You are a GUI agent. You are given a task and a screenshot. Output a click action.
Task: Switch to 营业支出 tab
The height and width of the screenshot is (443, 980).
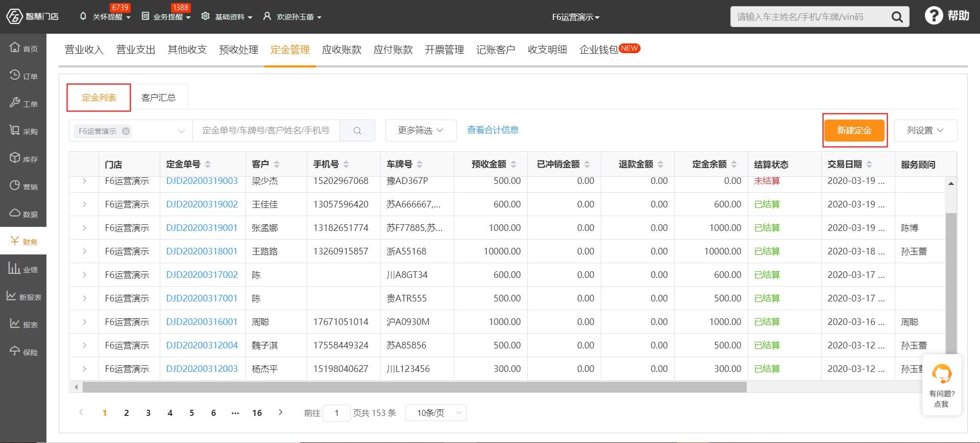point(136,50)
